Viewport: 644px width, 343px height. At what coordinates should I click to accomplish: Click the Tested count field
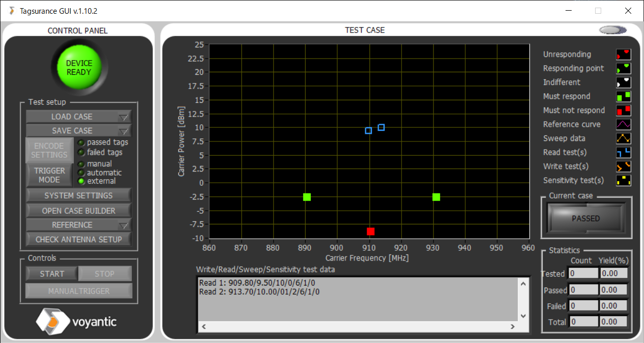(x=583, y=273)
